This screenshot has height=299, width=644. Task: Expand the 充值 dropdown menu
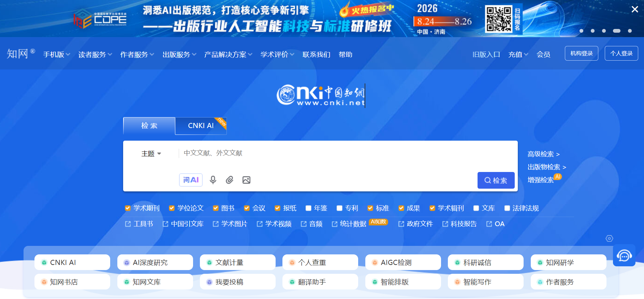(x=518, y=54)
